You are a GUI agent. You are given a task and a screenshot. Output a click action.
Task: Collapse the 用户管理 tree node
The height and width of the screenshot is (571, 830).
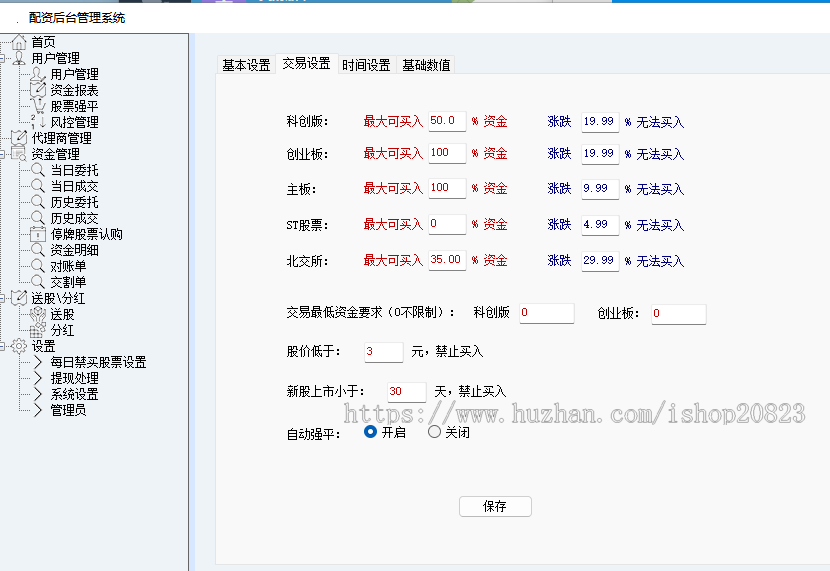[2, 58]
